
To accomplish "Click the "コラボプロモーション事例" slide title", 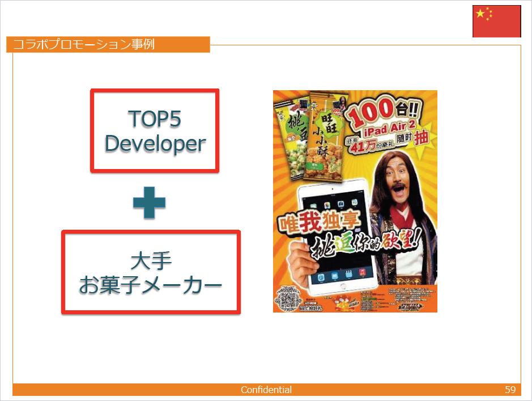I will (84, 44).
